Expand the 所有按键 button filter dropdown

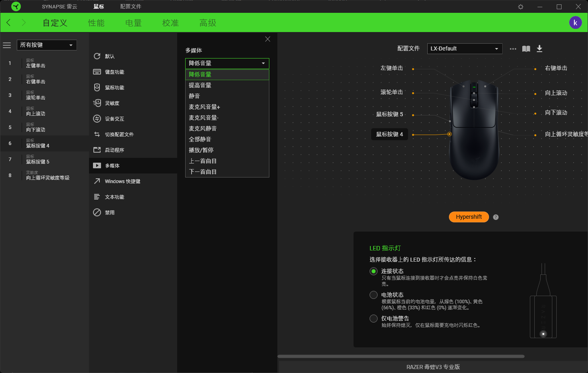pos(47,45)
